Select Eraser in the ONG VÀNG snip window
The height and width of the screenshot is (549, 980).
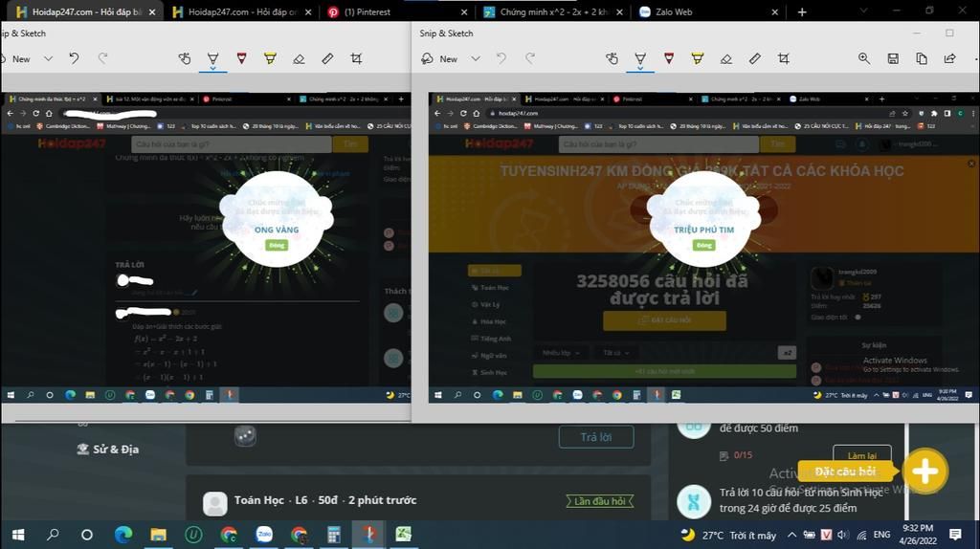(x=299, y=58)
